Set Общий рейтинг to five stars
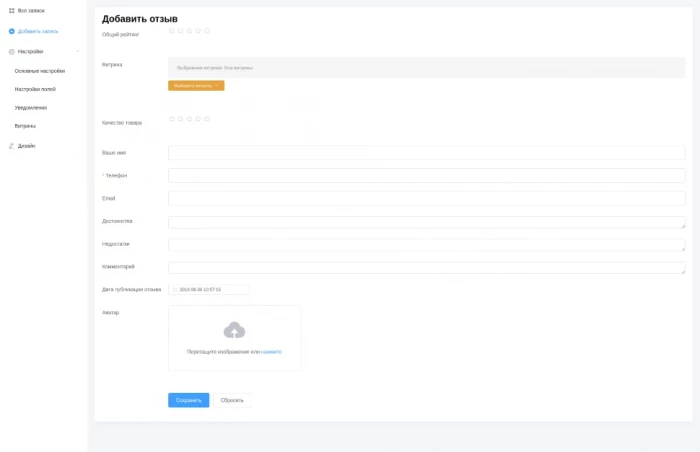Screen dimensions: 700x452 click(207, 31)
